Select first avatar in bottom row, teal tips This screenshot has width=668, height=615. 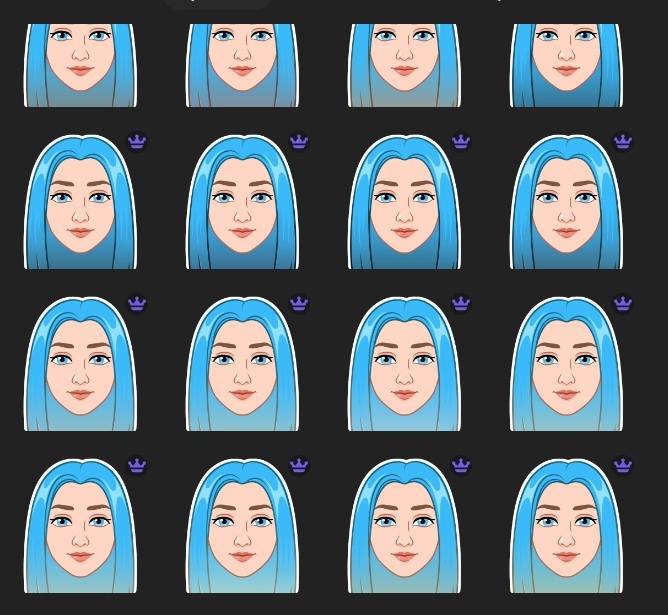[81, 526]
